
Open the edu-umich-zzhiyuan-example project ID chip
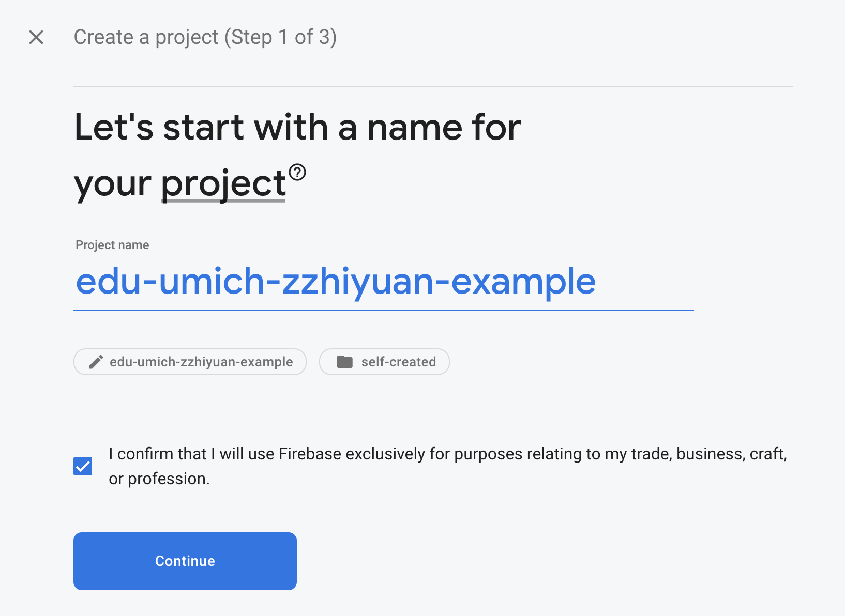pyautogui.click(x=190, y=362)
